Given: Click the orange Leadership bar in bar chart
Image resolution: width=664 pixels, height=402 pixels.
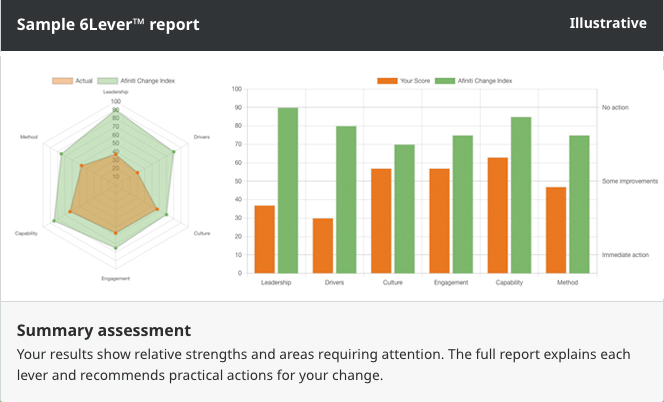Looking at the screenshot, I should 265,239.
